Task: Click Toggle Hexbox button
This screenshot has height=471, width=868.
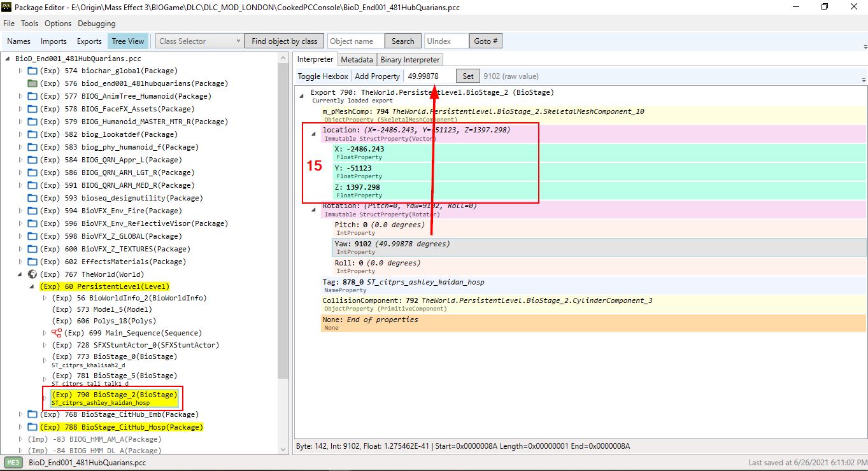Action: coord(323,76)
